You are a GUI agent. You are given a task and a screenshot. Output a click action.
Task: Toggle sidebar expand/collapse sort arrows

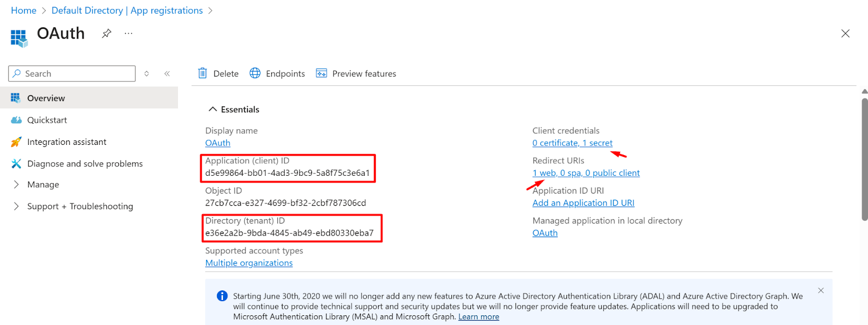coord(146,74)
